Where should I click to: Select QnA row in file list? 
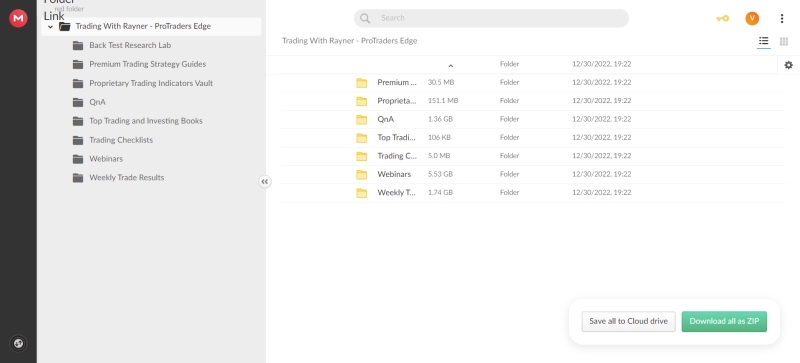[533, 119]
